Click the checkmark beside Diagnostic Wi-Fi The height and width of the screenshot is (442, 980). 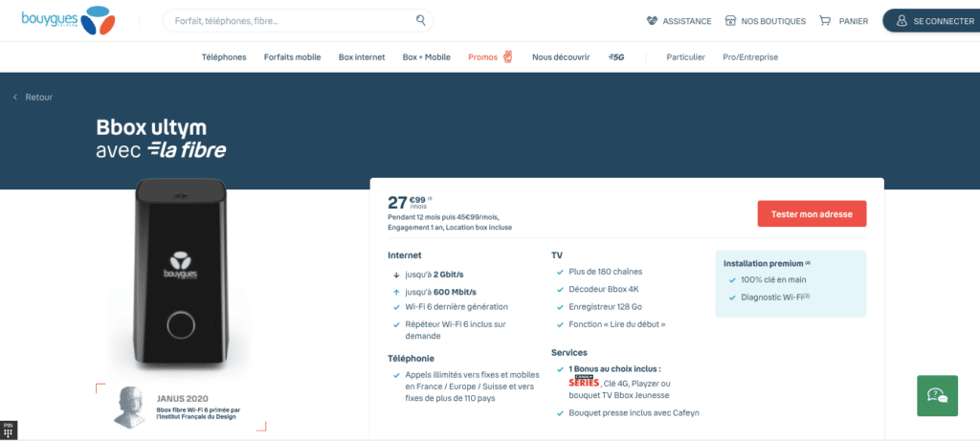point(732,298)
